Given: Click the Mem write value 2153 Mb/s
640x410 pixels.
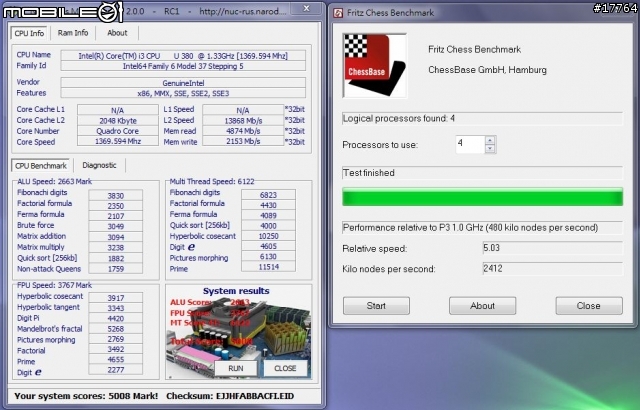Looking at the screenshot, I should click(243, 142).
